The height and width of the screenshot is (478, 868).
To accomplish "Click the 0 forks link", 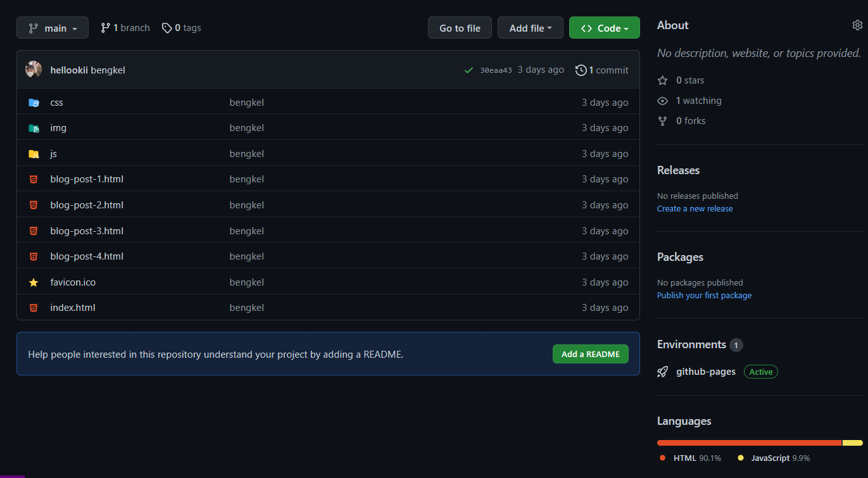I will coord(691,121).
